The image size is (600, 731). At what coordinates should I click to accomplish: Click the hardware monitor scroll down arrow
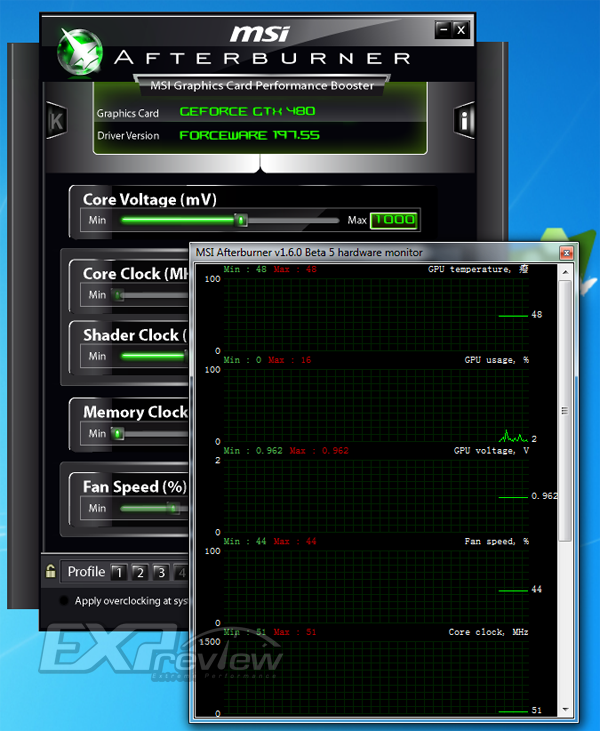tap(565, 710)
